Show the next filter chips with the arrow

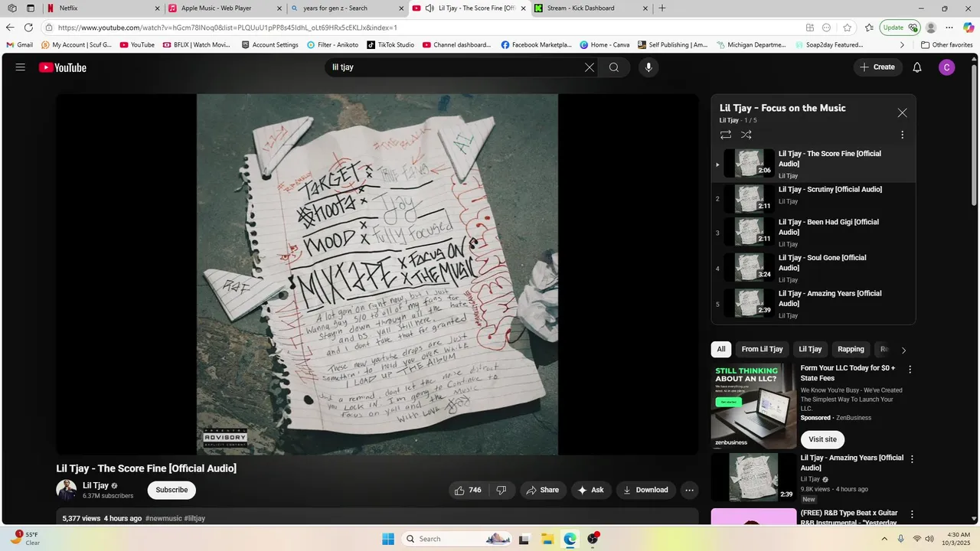point(903,350)
